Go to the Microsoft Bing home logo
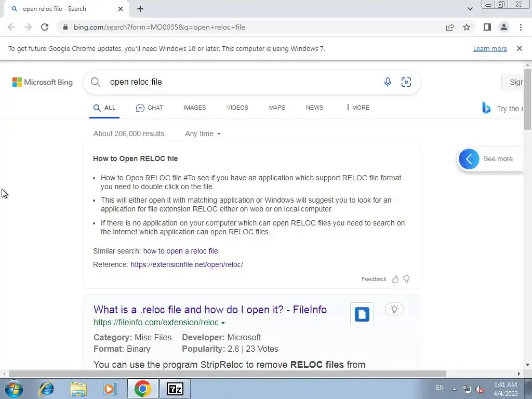Viewport: 532px width, 399px height. point(43,82)
